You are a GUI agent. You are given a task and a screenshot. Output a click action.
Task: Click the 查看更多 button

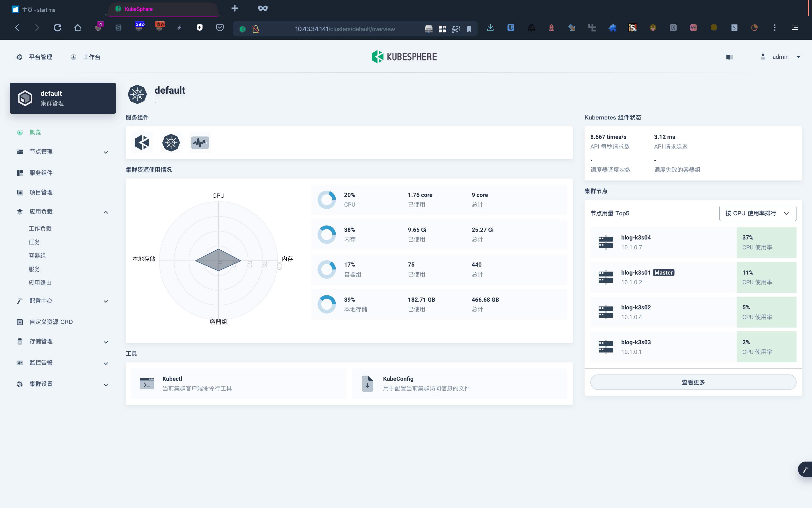click(x=693, y=382)
